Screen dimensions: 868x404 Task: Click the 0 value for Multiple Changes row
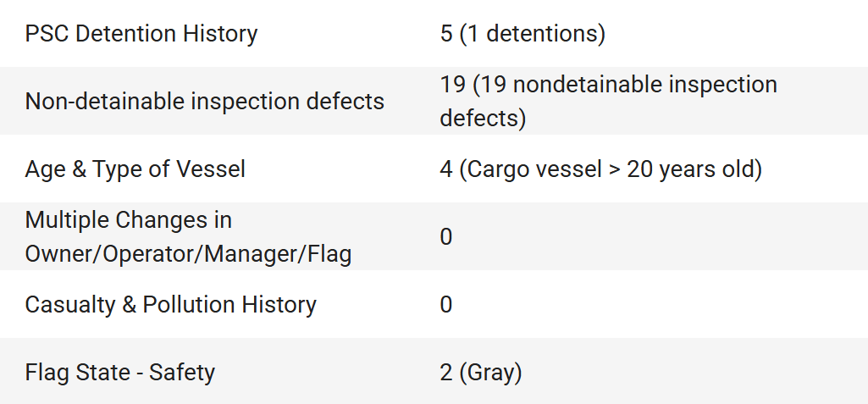pos(446,237)
